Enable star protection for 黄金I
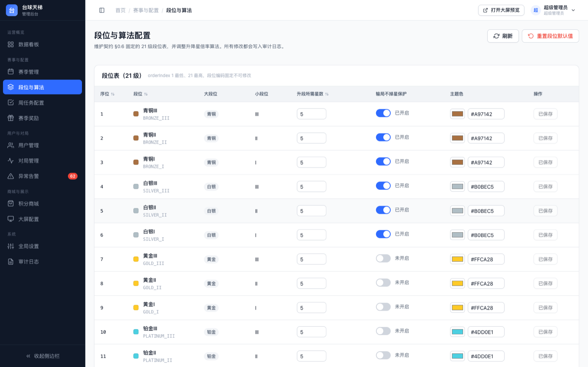588x367 pixels. click(x=383, y=307)
